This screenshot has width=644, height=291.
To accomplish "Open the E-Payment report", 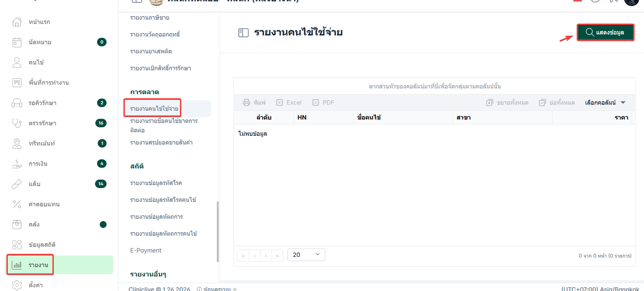I will coord(146,251).
